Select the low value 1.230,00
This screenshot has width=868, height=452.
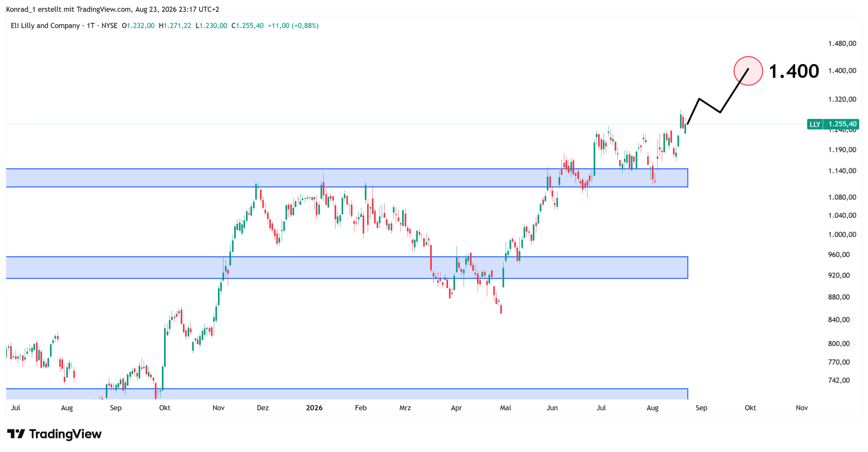[x=213, y=26]
